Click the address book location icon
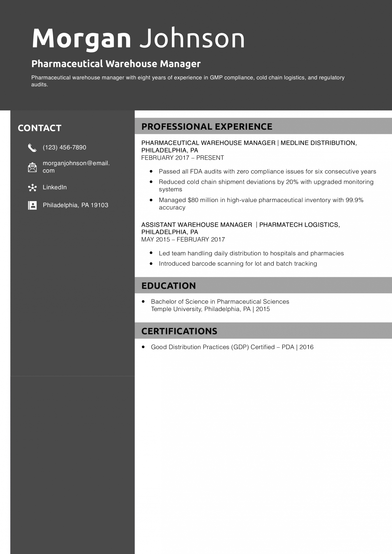The width and height of the screenshot is (392, 554). point(32,205)
